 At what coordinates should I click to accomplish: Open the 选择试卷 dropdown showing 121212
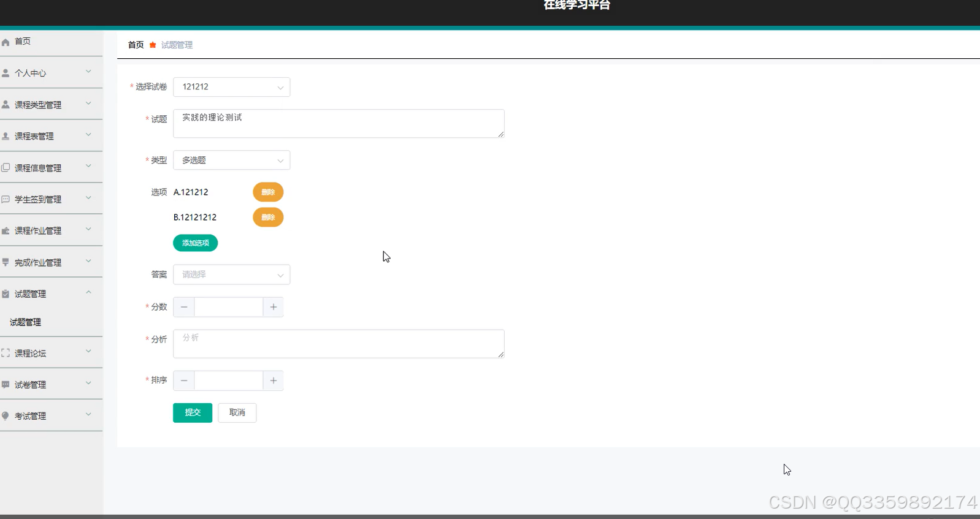click(232, 87)
